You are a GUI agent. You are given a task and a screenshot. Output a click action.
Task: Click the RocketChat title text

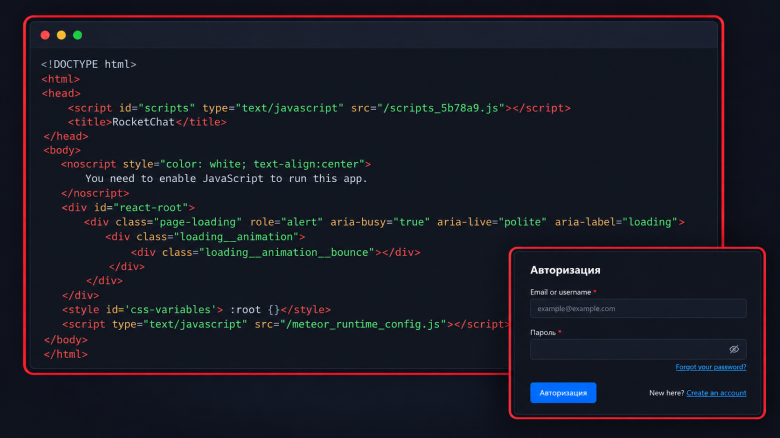(x=143, y=122)
